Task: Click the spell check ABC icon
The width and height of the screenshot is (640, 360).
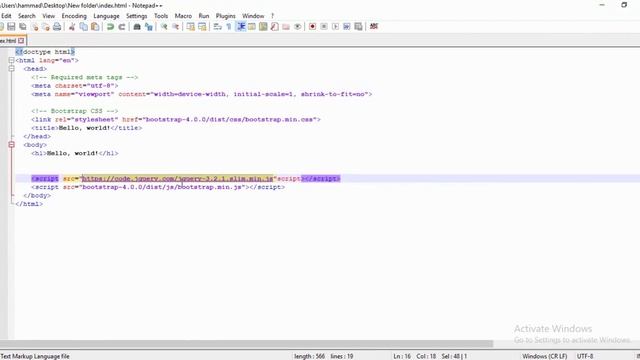Action: point(373,27)
